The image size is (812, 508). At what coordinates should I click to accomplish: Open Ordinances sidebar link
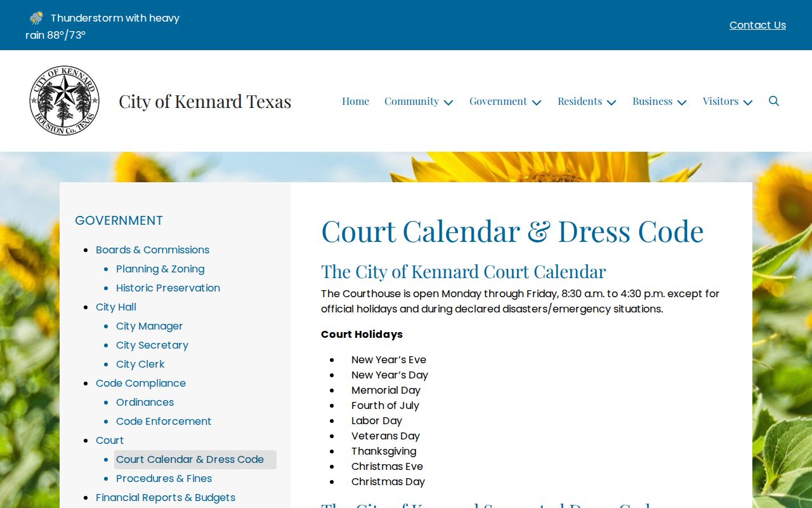click(145, 402)
